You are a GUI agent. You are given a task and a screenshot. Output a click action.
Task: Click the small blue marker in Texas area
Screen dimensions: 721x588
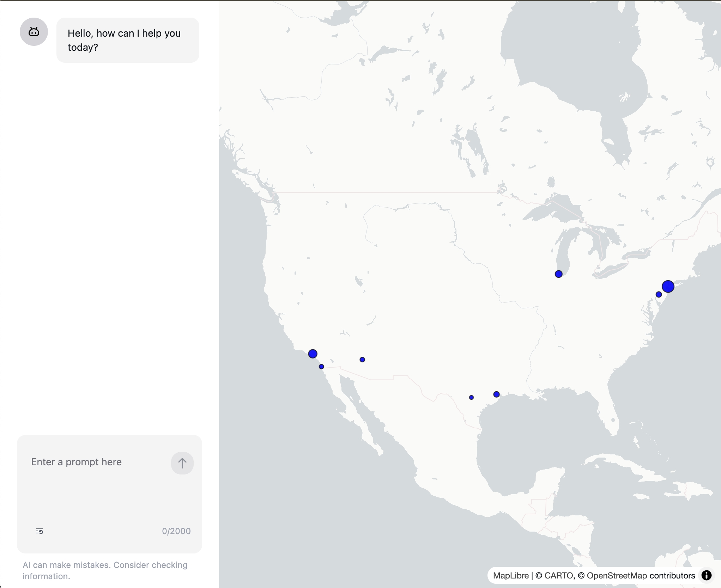(471, 396)
